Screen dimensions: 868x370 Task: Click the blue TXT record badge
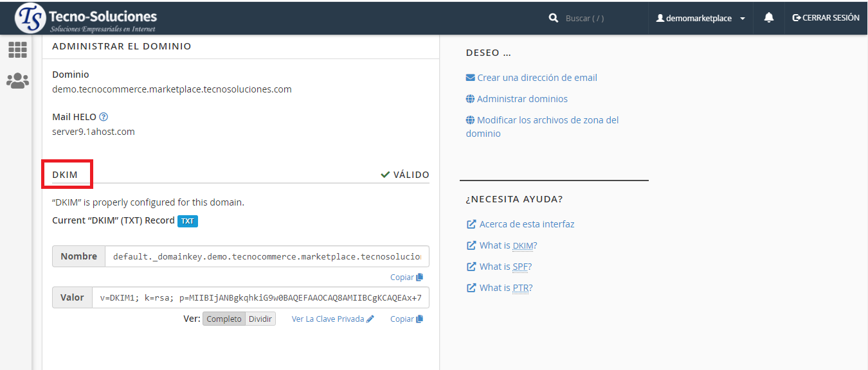187,221
